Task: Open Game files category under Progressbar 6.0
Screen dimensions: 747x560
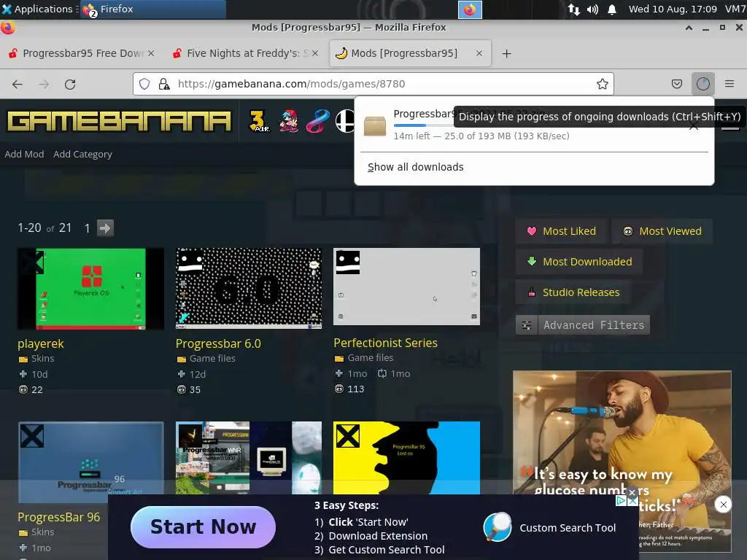Action: (x=212, y=359)
